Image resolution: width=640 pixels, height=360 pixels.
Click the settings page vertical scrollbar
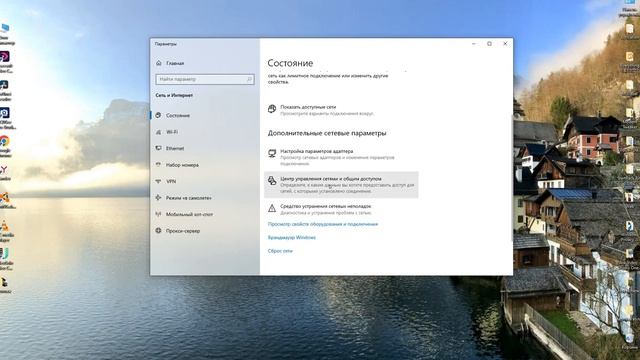pos(512,178)
